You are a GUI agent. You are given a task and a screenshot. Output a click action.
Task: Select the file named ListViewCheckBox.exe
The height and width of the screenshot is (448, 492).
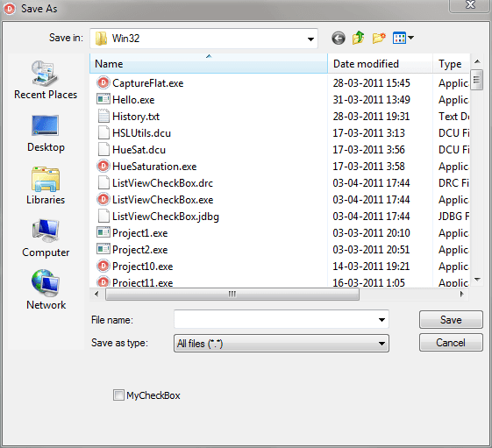tap(162, 200)
